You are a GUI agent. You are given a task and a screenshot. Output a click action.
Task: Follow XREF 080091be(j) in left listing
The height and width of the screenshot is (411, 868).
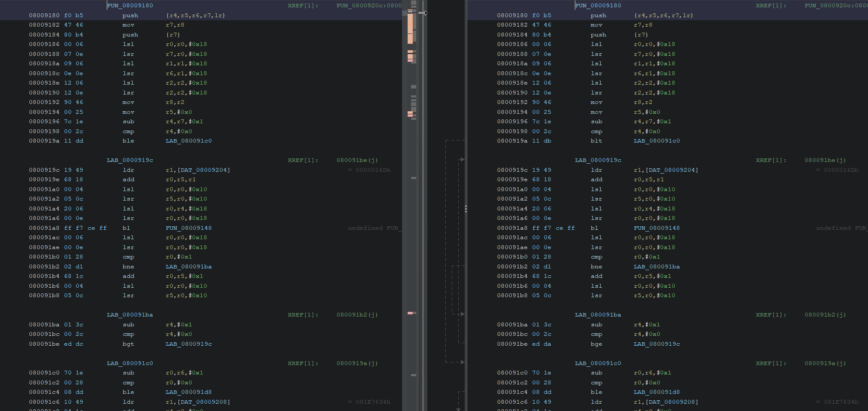357,160
